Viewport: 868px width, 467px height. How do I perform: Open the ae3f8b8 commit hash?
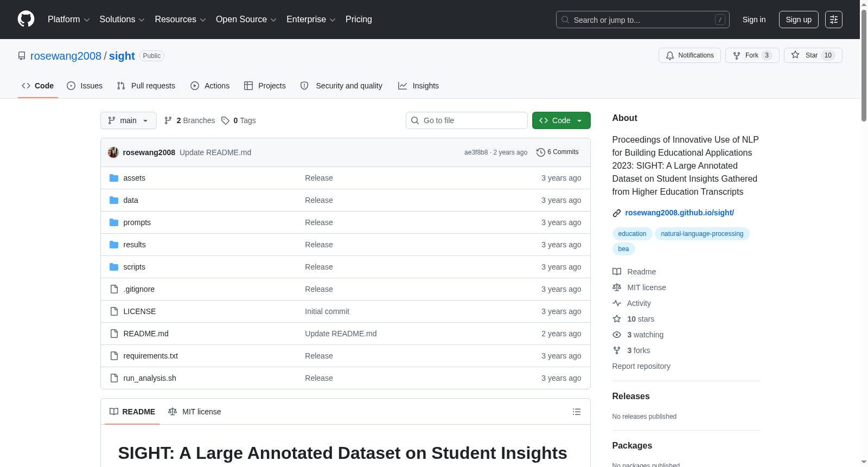[x=476, y=152]
